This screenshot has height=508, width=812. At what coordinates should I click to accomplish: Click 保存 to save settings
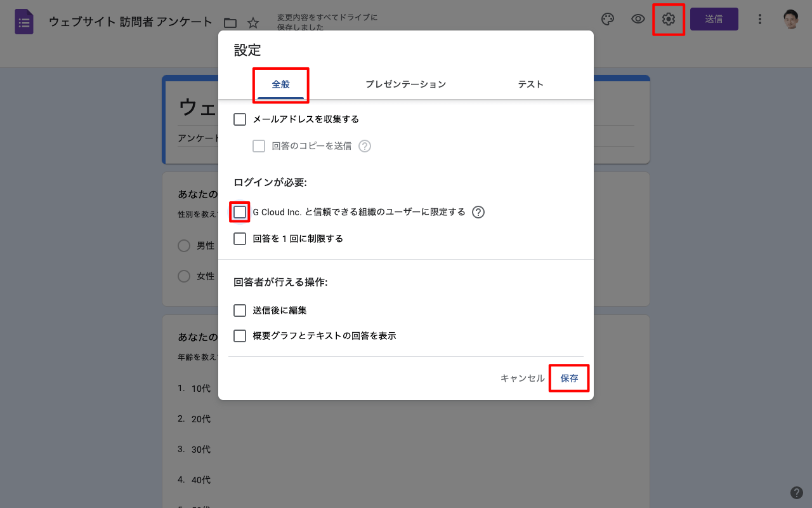(x=569, y=378)
